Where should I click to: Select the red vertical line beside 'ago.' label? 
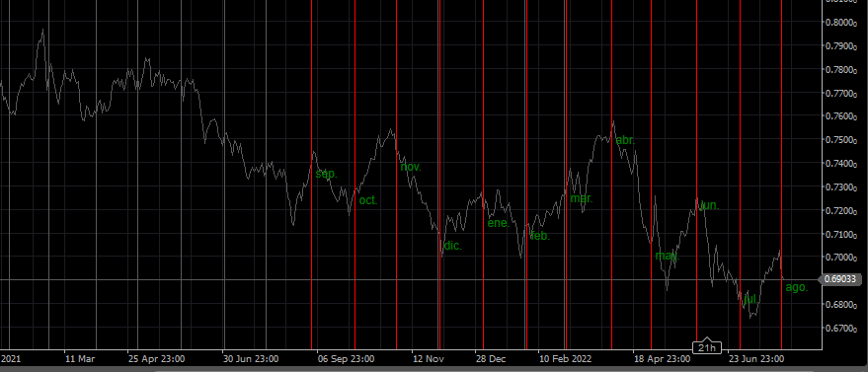coord(782,175)
